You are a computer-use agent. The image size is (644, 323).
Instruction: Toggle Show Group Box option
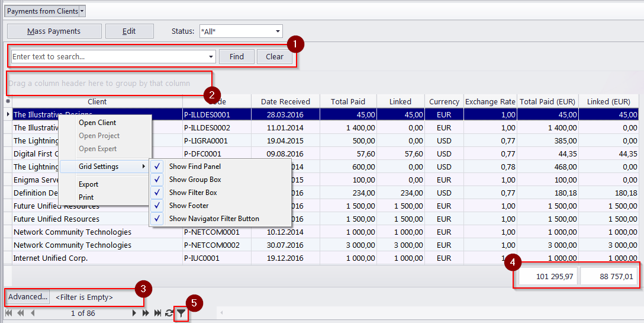click(x=221, y=180)
